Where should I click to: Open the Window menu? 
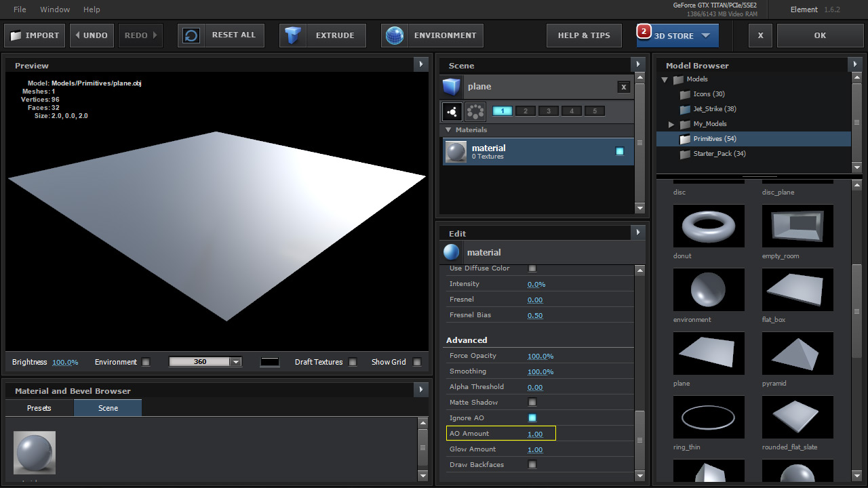click(x=55, y=9)
